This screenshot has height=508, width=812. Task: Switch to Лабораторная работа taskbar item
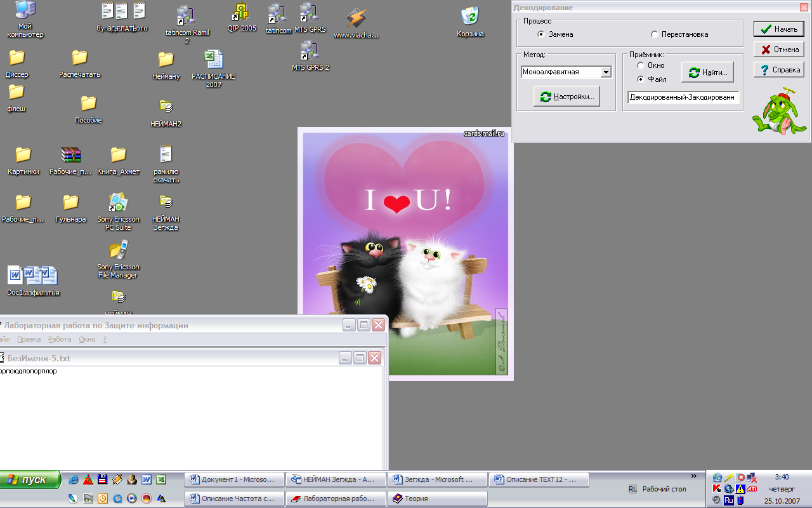(336, 498)
